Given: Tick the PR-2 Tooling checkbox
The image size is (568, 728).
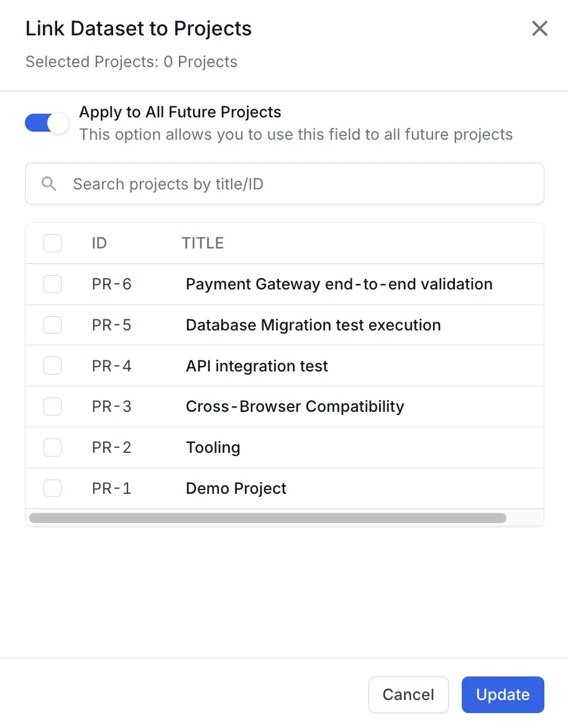Looking at the screenshot, I should coord(53,447).
